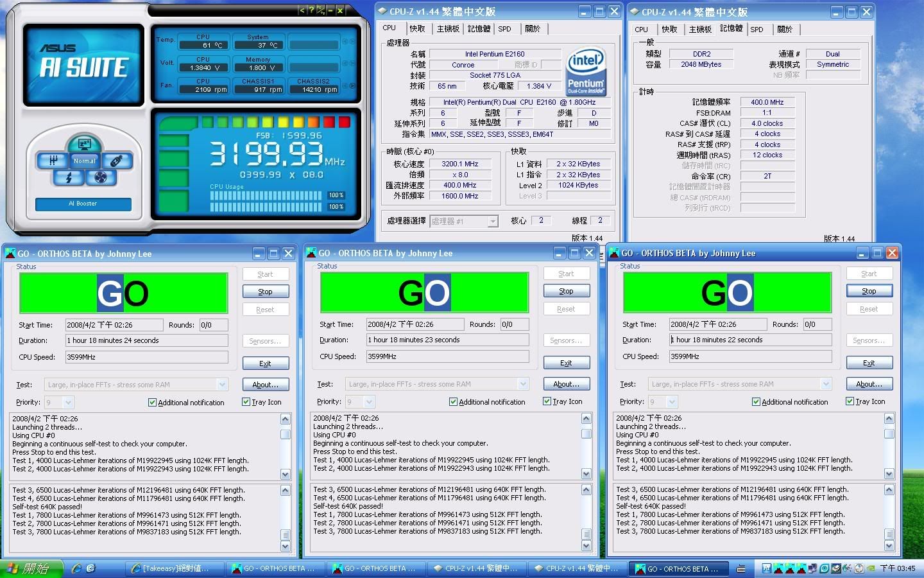This screenshot has height=578, width=924.
Task: Click the ORTHOS icon in 24-seconds window title
Action: point(11,254)
